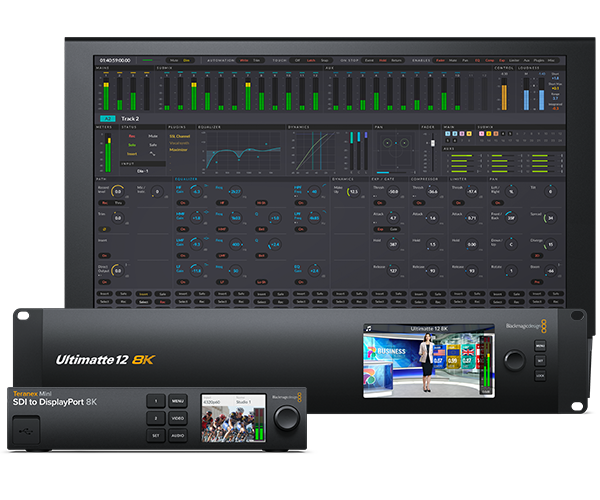
Task: Click the Blackmagicdesign logo on the Teranex Mini
Action: [287, 397]
